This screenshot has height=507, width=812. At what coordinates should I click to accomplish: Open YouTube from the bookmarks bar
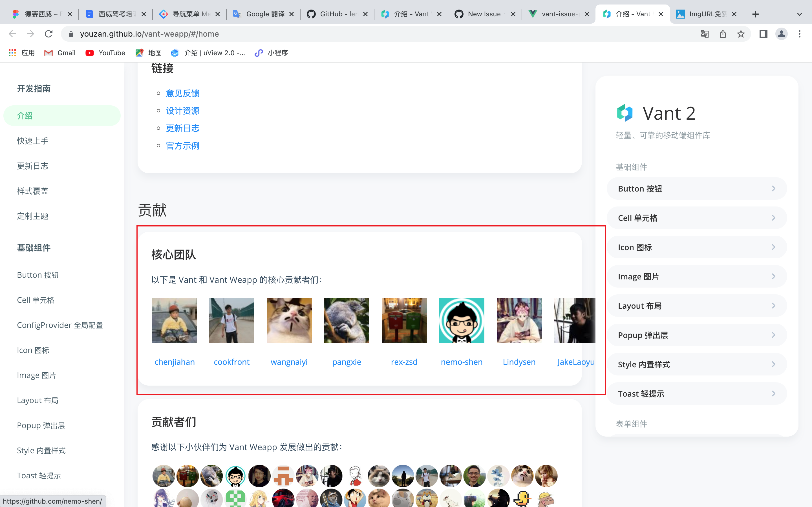point(105,53)
